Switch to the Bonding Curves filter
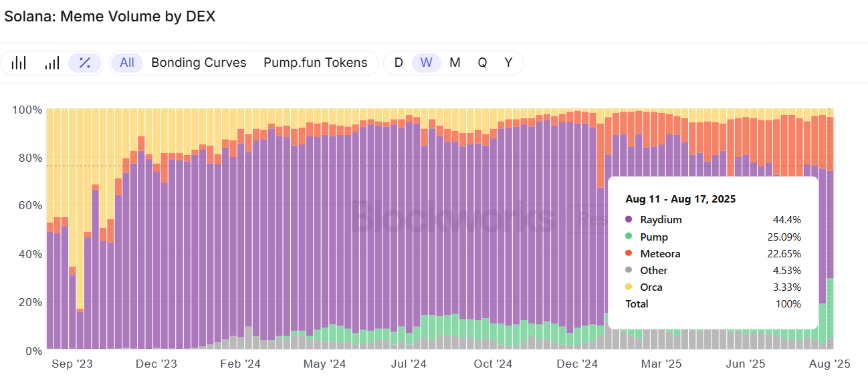The height and width of the screenshot is (379, 868). click(199, 63)
